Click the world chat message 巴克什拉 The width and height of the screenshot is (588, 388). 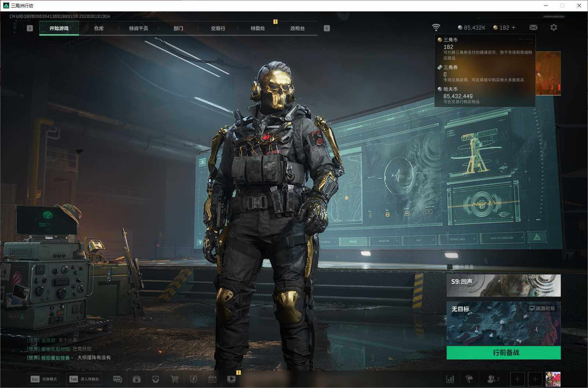click(82, 349)
